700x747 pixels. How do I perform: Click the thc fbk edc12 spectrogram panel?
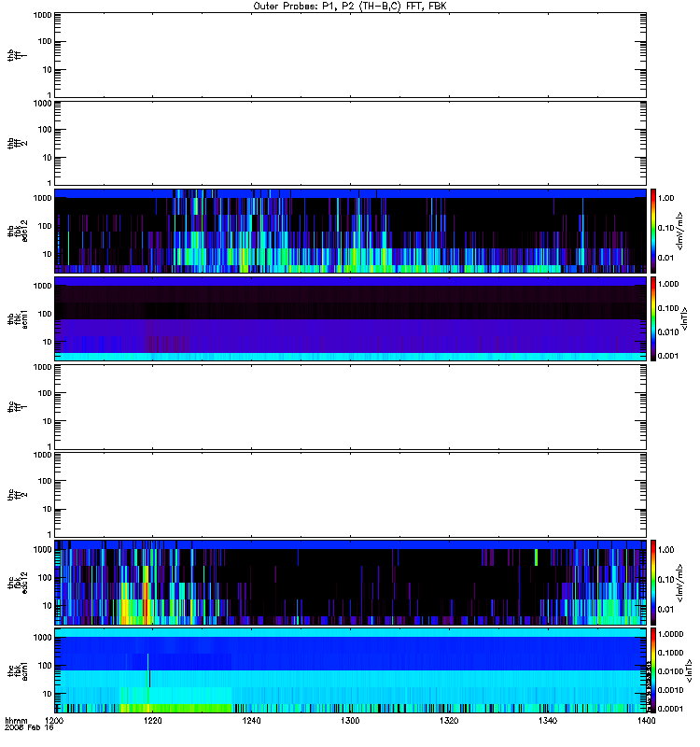pos(350,583)
